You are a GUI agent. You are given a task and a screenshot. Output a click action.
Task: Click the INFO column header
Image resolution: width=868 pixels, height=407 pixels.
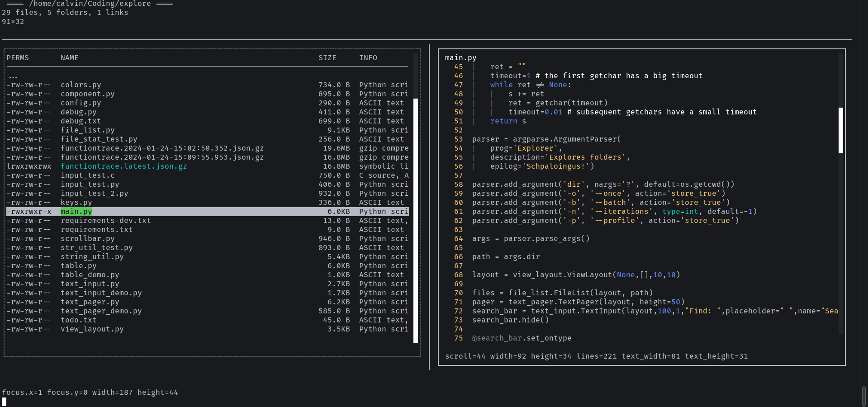[x=368, y=58]
